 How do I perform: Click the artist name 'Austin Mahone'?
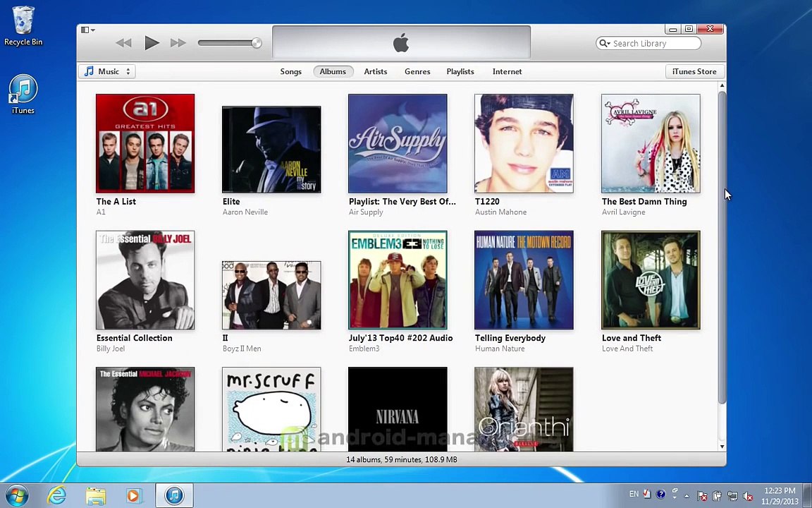pos(500,212)
